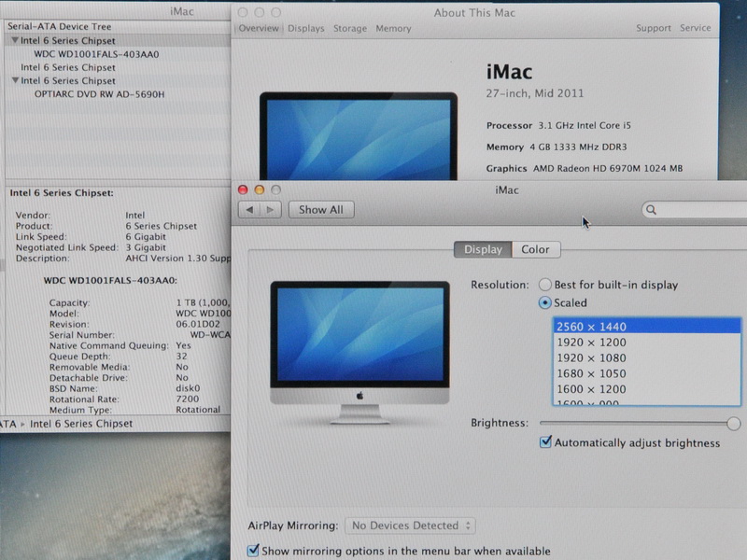Click the Link Speed 6 Gigabit value
The image size is (747, 560).
146,237
